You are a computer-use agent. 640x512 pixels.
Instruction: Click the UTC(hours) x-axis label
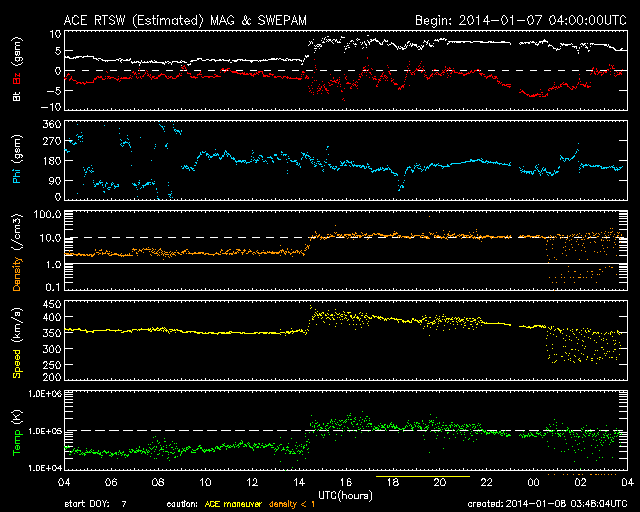(345, 494)
